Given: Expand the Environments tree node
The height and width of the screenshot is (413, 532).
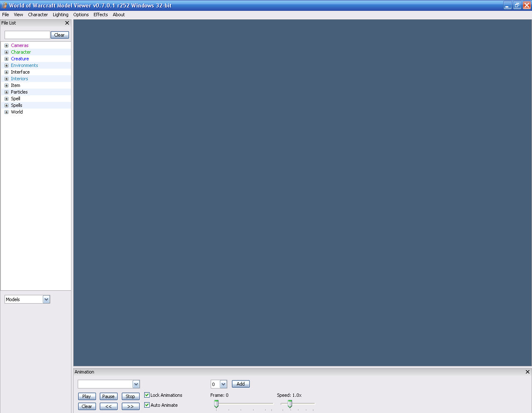Looking at the screenshot, I should point(6,65).
